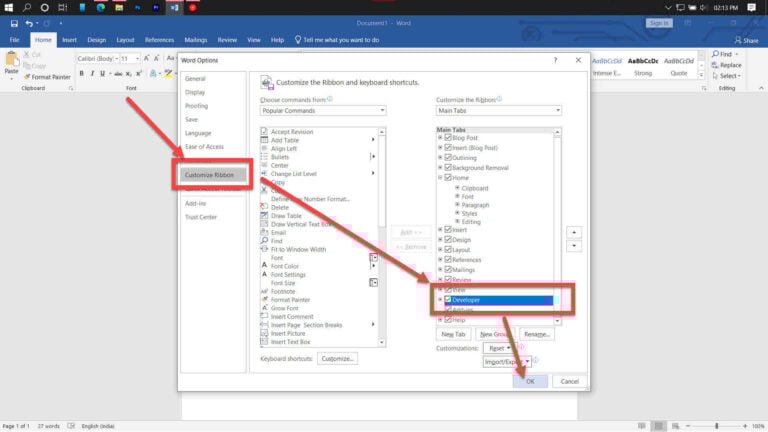Screen dimensions: 768x432
Task: Open the Choose commands from dropdown
Action: (x=323, y=111)
